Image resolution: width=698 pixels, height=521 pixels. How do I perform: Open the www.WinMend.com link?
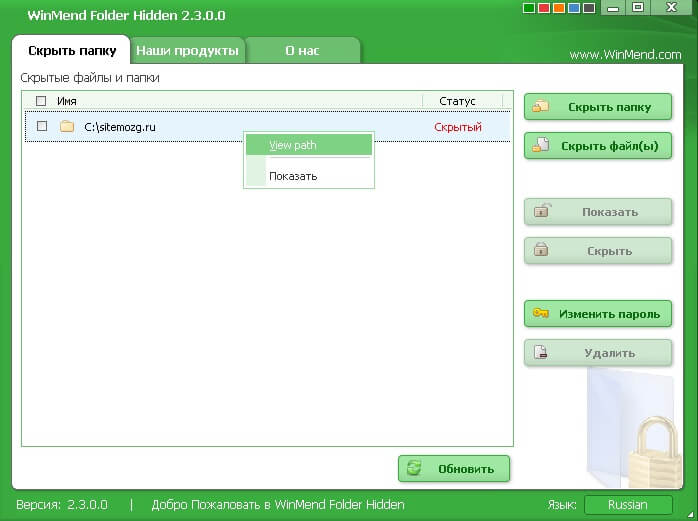coord(625,55)
